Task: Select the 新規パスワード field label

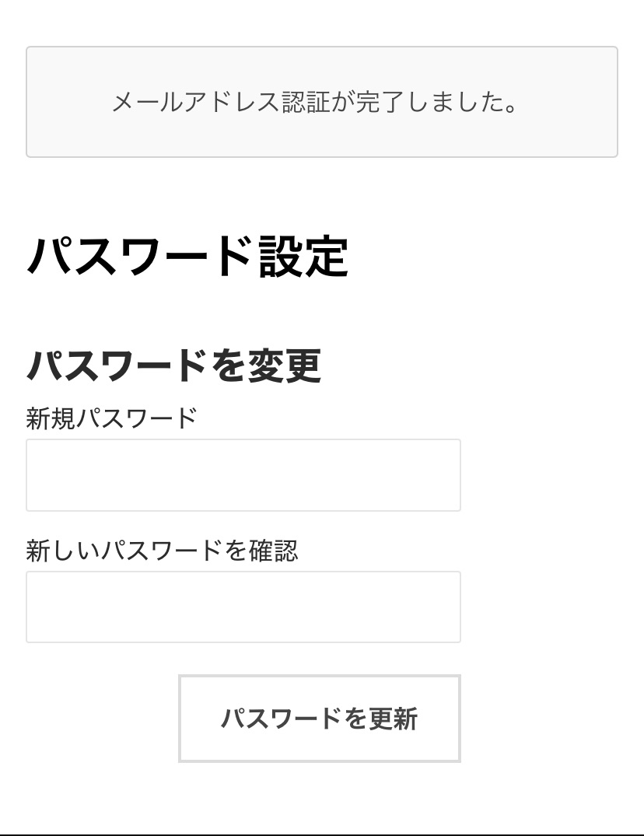Action: 112,418
